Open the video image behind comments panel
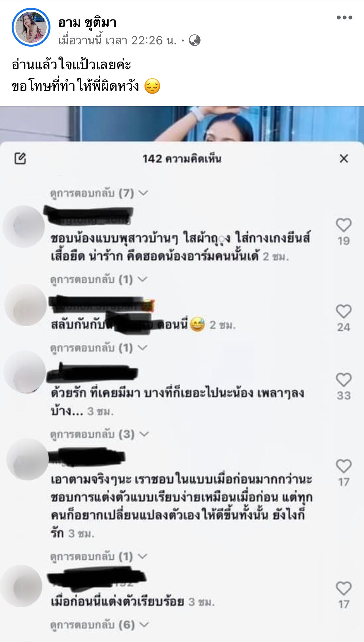This screenshot has height=642, width=364. (x=182, y=124)
